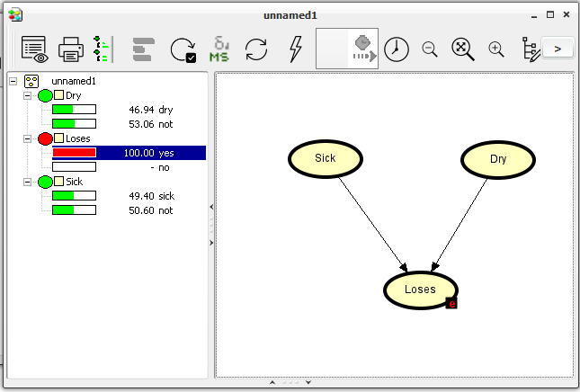580x392 pixels.
Task: Click the 46.94 dry belief bar
Action: pyautogui.click(x=74, y=110)
